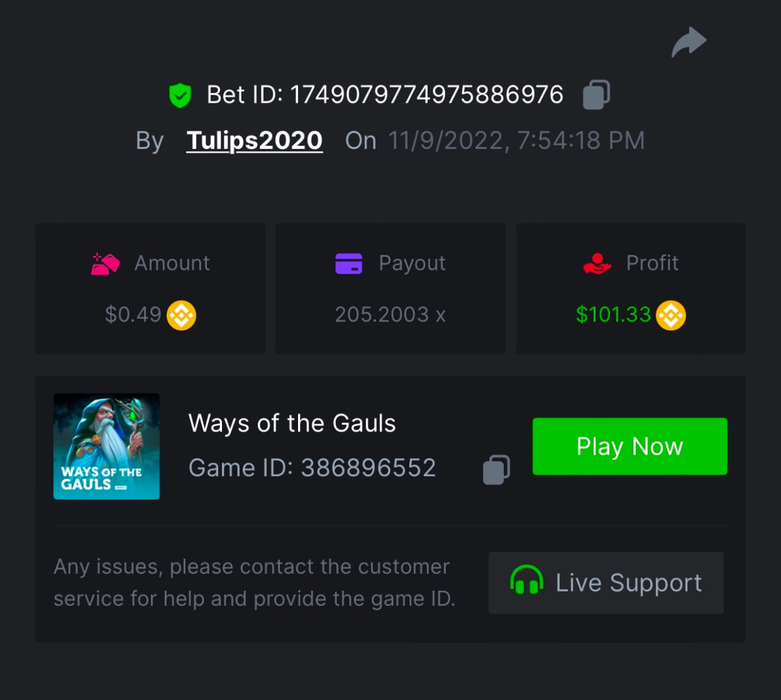Click the coin icon beside $101.33
The width and height of the screenshot is (781, 700).
coord(670,316)
